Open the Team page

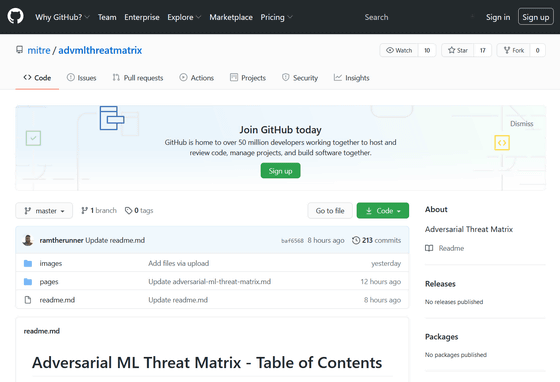tap(107, 17)
